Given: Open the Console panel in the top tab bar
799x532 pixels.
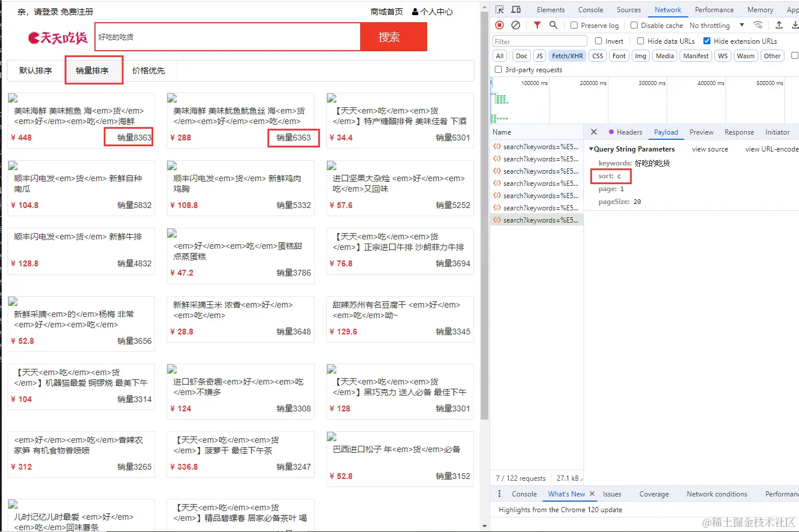Looking at the screenshot, I should [x=590, y=10].
